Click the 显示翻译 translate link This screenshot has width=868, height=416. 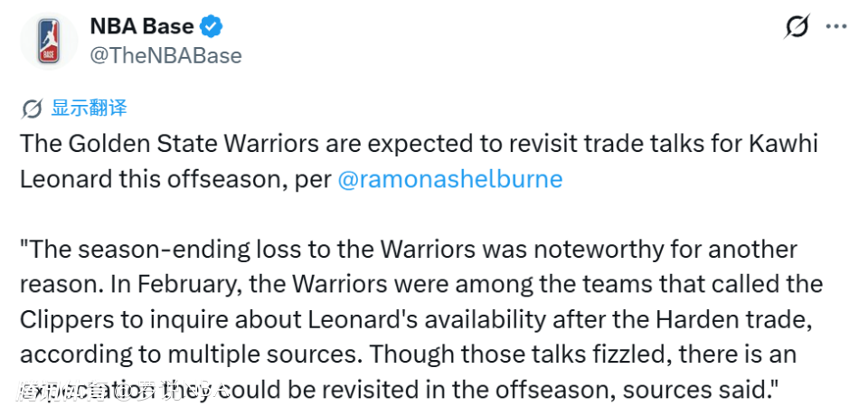tap(89, 109)
